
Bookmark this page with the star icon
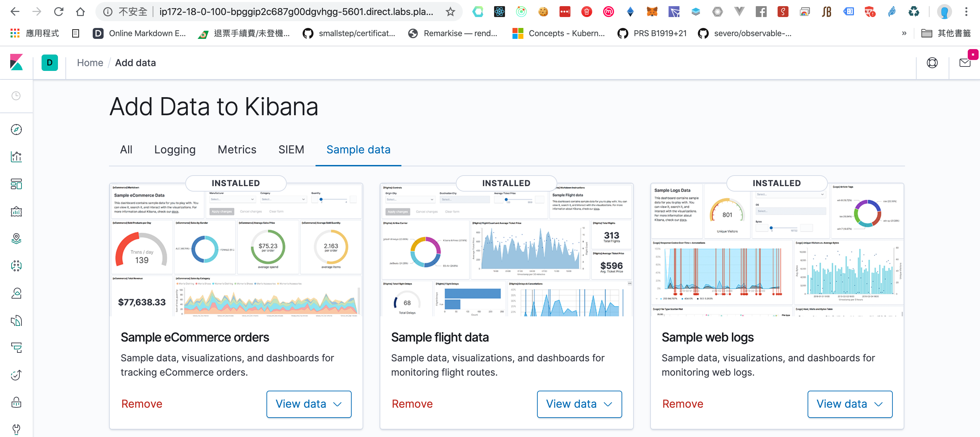450,12
